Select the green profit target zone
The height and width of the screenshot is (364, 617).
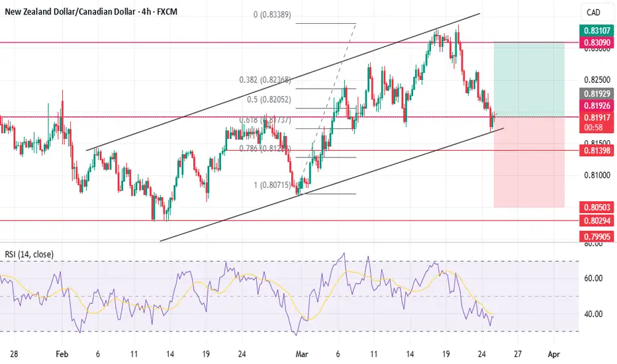coord(529,79)
